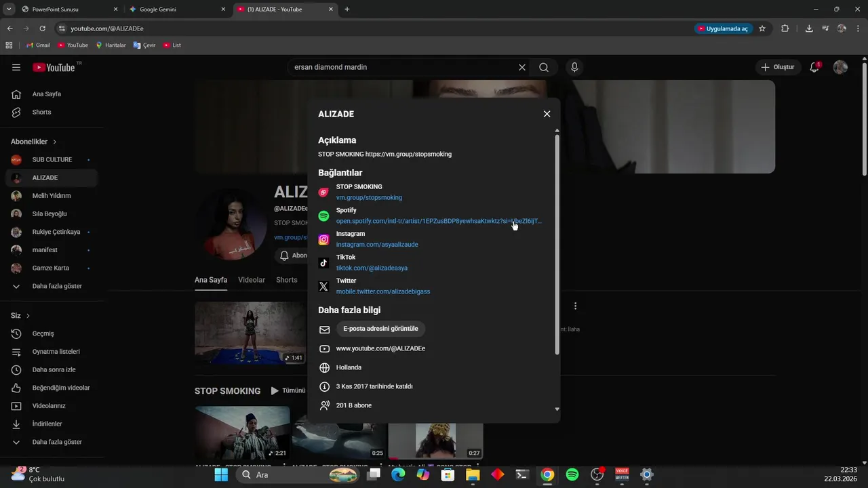Viewport: 868px width, 488px height.
Task: Clear the search box text
Action: point(521,67)
